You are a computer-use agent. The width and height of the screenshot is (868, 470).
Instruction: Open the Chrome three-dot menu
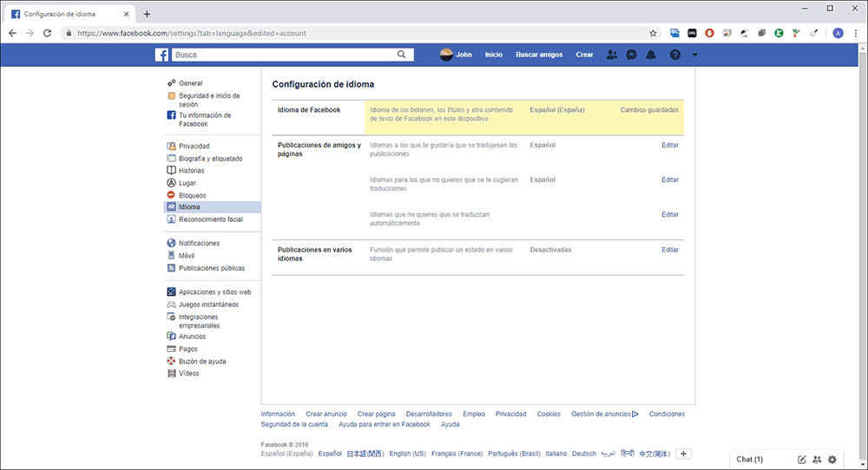tap(856, 33)
